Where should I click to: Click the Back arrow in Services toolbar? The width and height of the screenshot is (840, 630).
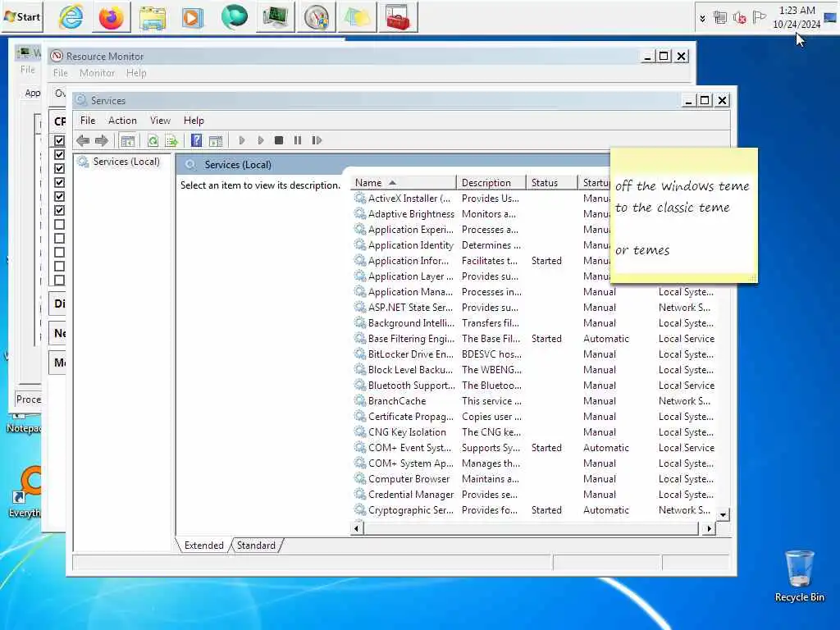pyautogui.click(x=83, y=140)
